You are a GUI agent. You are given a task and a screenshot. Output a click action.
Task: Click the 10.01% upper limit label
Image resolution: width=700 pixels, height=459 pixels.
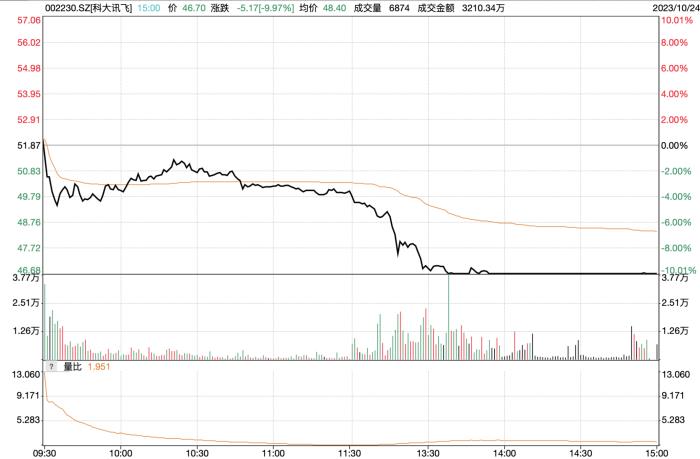pos(677,20)
